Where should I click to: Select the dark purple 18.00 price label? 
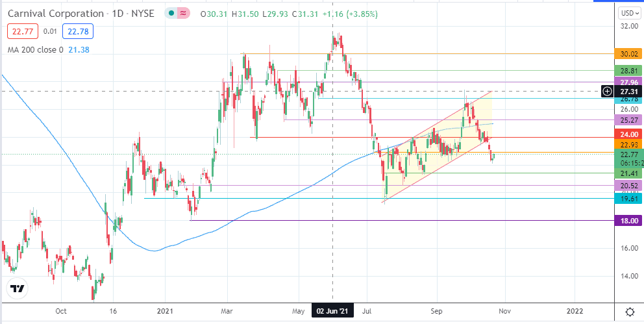[x=628, y=221]
